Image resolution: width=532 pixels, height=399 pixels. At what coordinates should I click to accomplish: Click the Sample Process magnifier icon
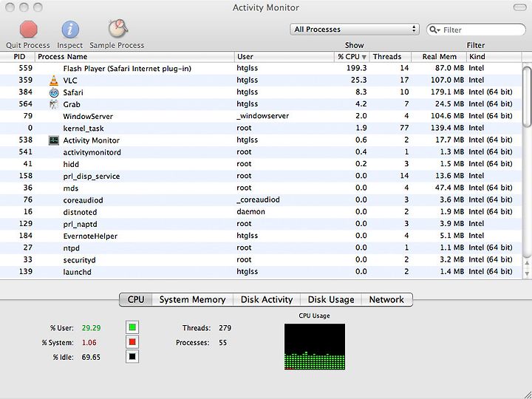(117, 29)
